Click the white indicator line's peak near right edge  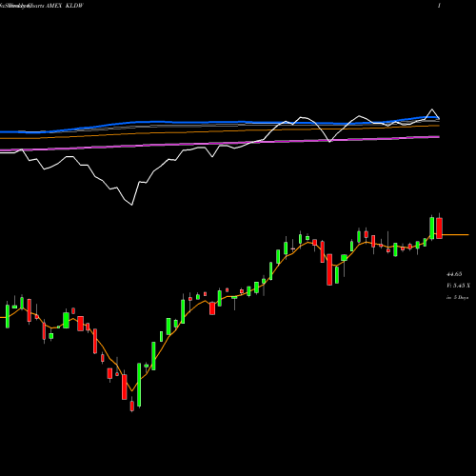tap(432, 109)
